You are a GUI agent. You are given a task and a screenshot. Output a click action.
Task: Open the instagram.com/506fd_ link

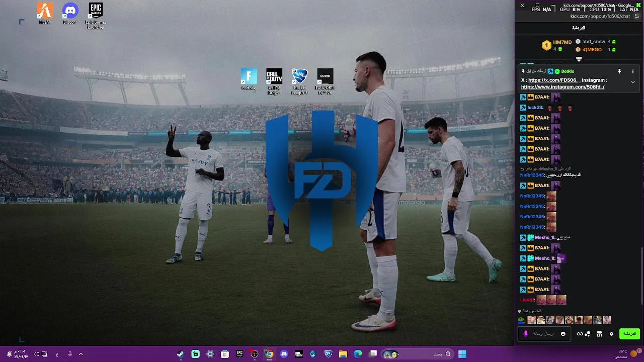click(x=562, y=87)
